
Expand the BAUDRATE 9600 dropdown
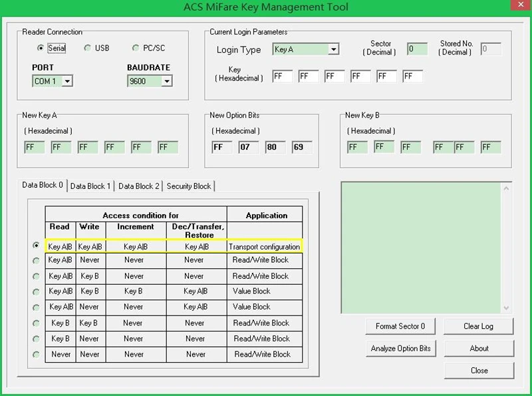(150, 81)
